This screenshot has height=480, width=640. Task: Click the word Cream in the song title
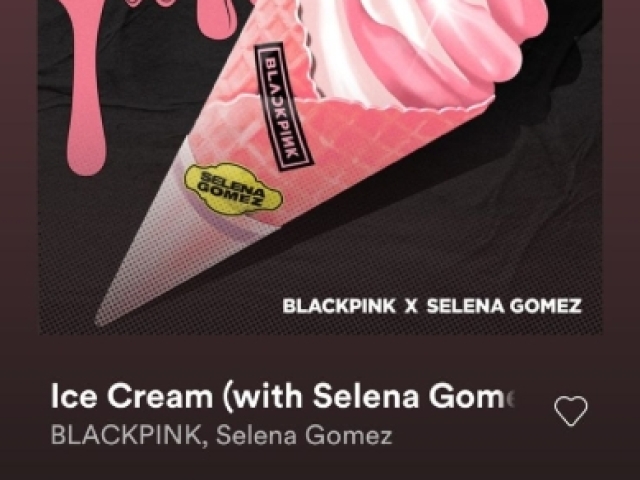click(160, 396)
